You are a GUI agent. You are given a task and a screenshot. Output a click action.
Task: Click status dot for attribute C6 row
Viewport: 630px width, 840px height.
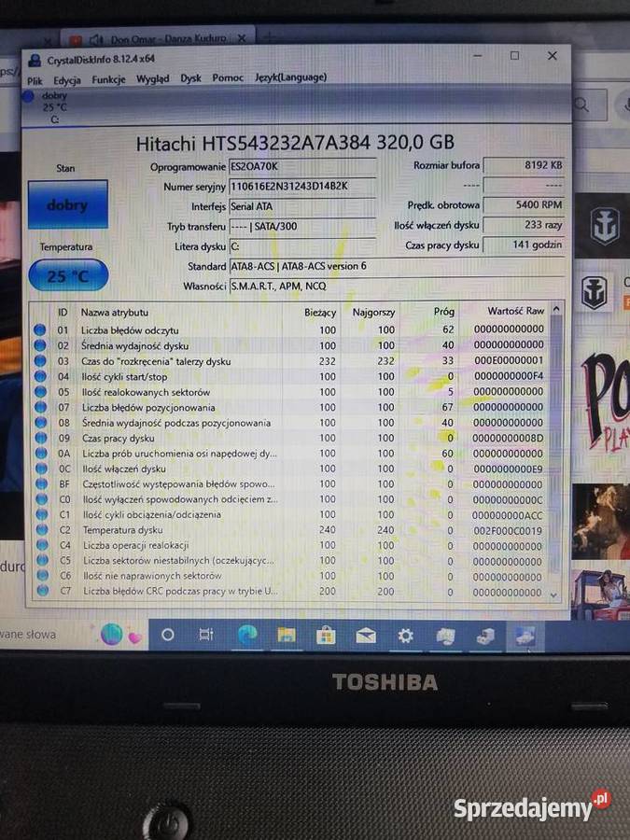[x=42, y=575]
